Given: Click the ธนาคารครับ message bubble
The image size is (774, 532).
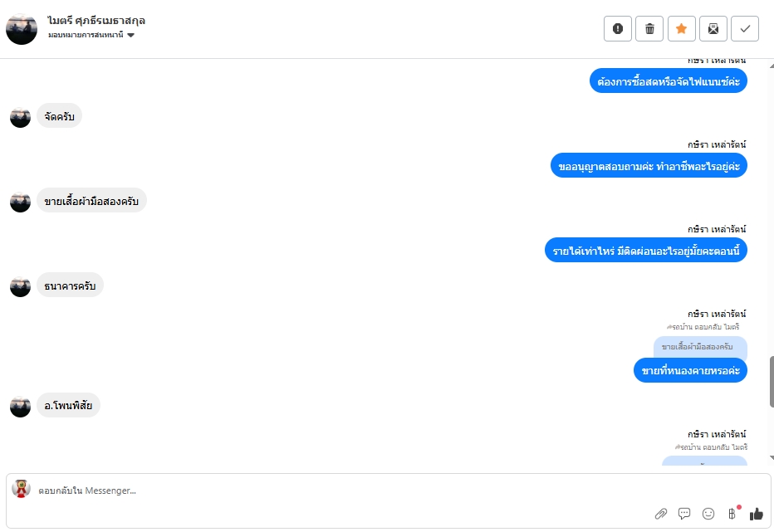Looking at the screenshot, I should 70,286.
